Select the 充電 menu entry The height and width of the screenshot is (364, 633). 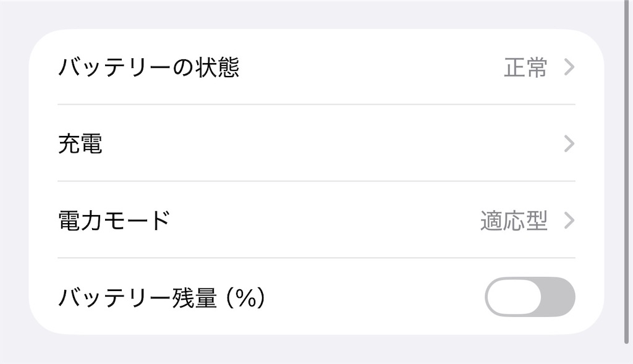point(309,144)
